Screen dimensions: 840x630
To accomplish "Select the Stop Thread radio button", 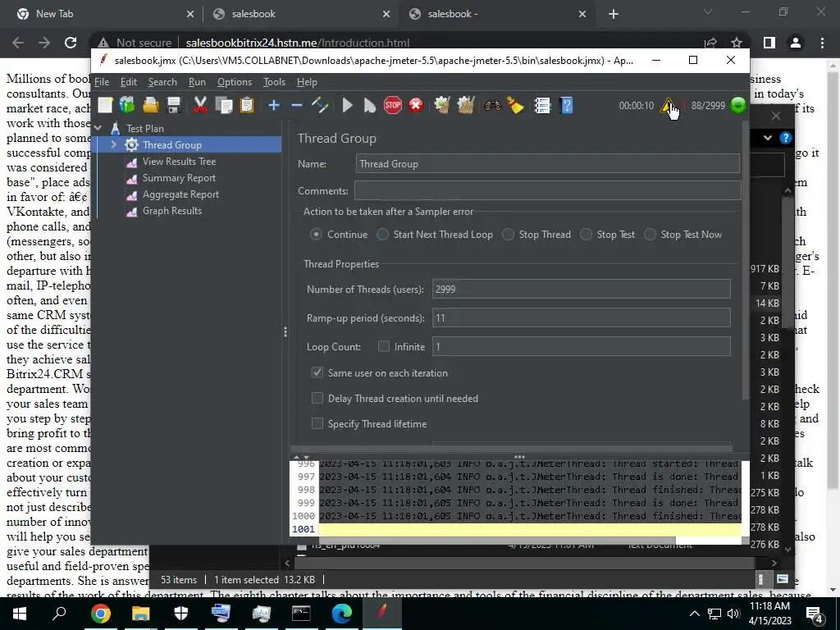I will click(508, 235).
